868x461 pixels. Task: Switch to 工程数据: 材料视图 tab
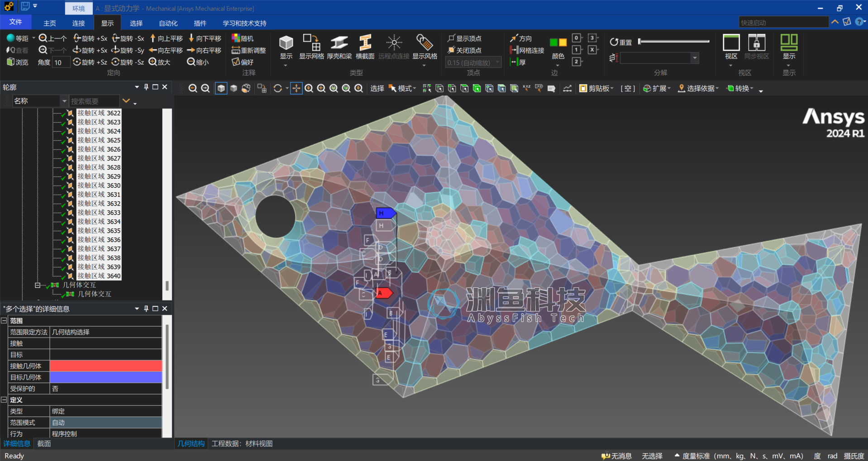pyautogui.click(x=242, y=444)
